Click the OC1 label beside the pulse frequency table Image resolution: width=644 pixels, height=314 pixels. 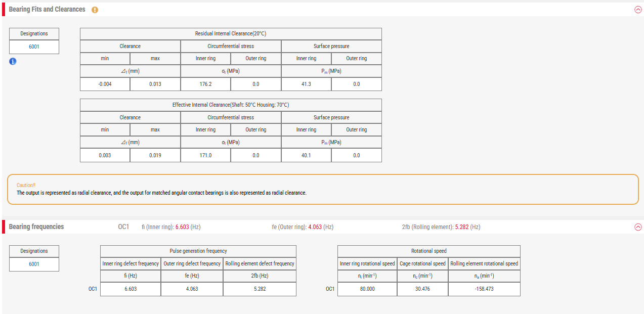(x=93, y=289)
